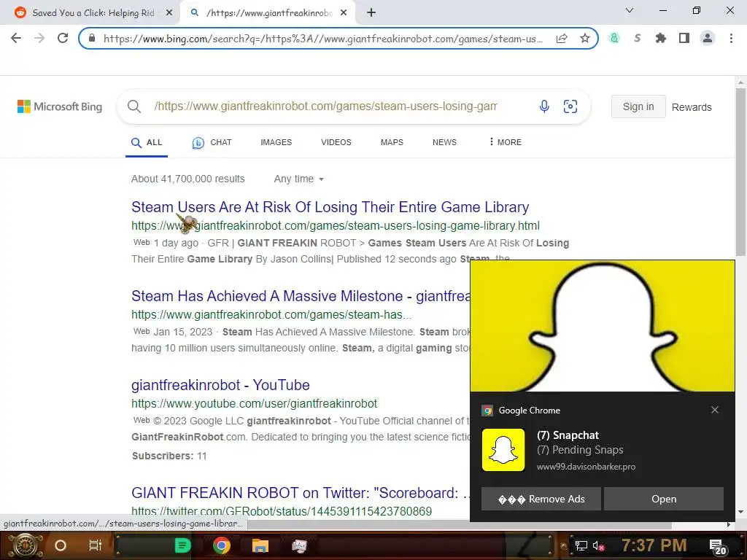Dismiss the Google Chrome notification

pyautogui.click(x=715, y=410)
